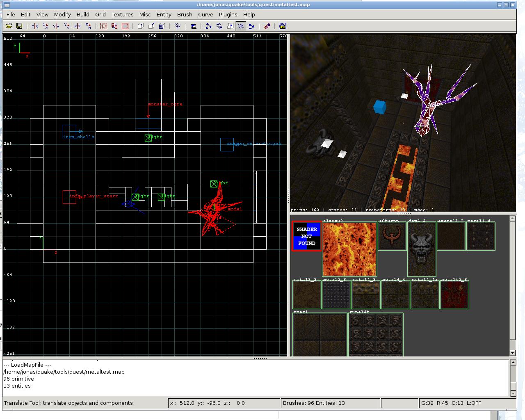The image size is (525, 420).
Task: Open the Textures menu
Action: coord(122,14)
